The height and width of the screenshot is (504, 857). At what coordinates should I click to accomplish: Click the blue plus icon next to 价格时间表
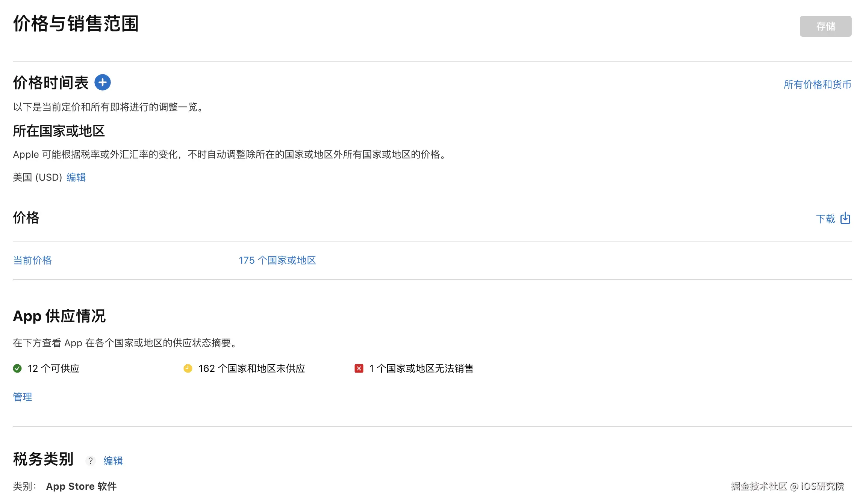[102, 83]
